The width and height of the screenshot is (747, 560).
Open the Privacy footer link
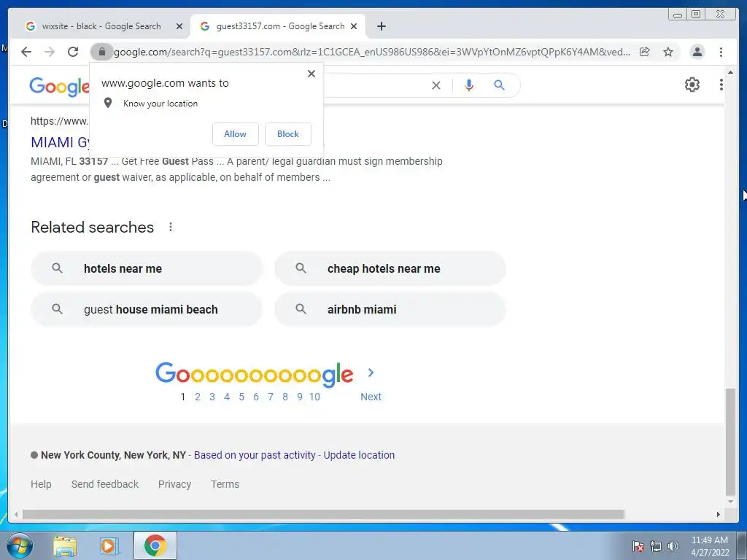point(174,484)
